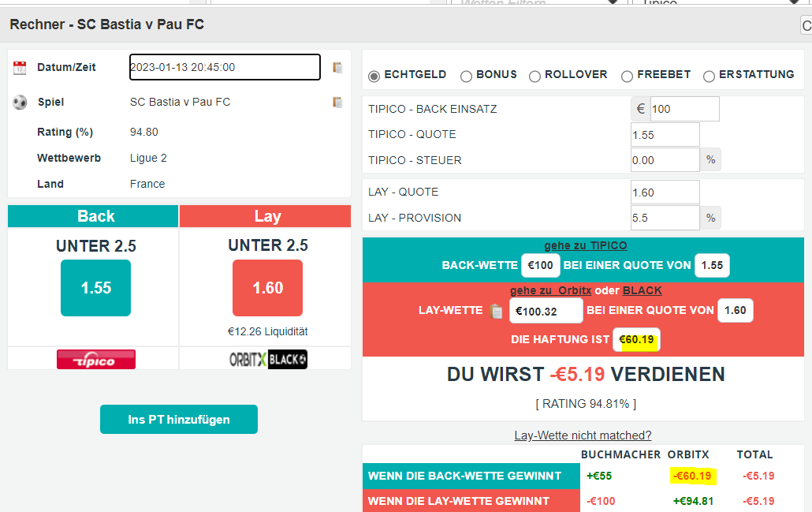
Task: Click the BUCHMACHER column header
Action: coord(621,454)
